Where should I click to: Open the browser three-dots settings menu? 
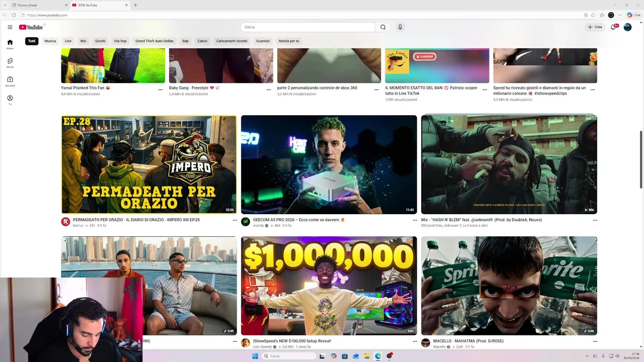619,15
